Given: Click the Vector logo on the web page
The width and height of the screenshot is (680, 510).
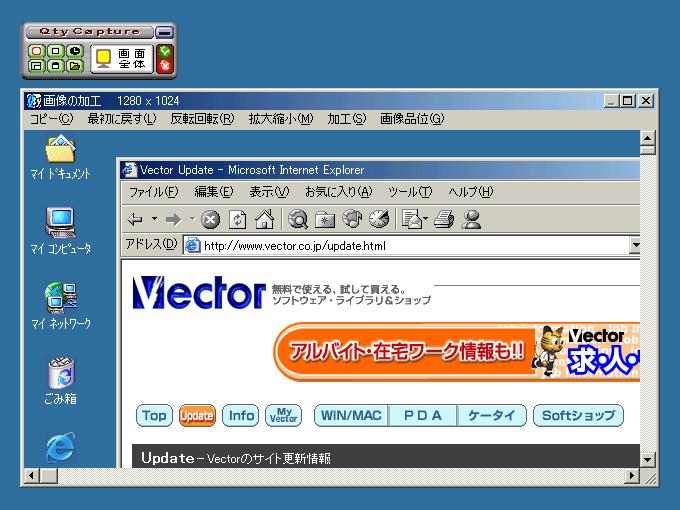Looking at the screenshot, I should click(x=199, y=293).
